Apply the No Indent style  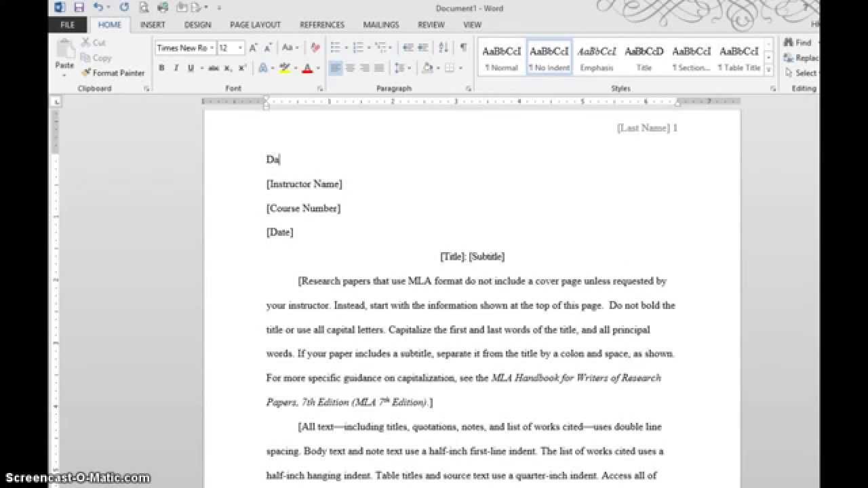(549, 58)
